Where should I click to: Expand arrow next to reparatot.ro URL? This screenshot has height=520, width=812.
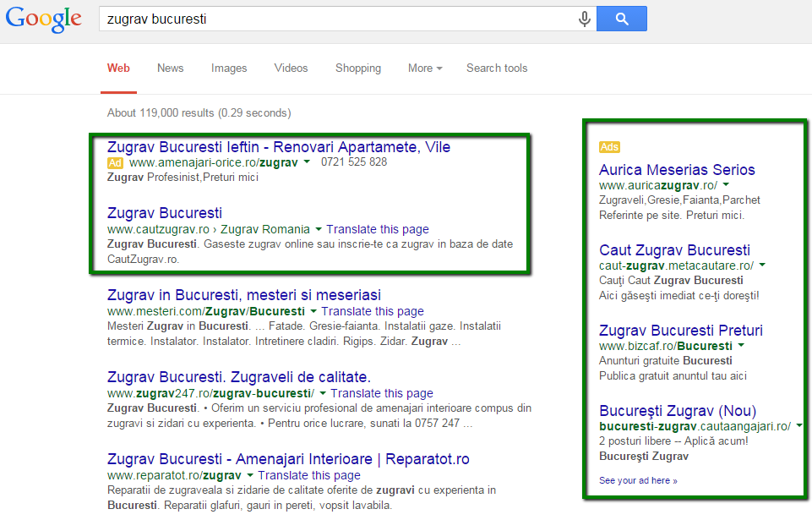pos(250,475)
